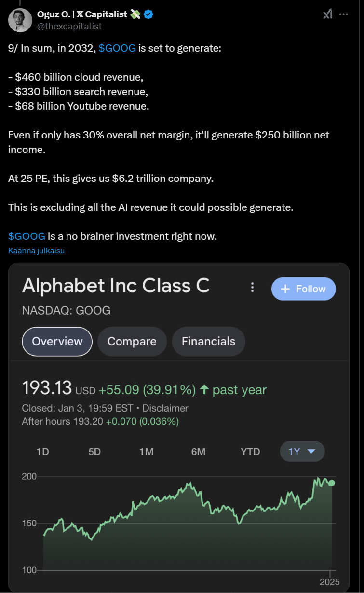
Task: Click the Disclaimer text link
Action: coord(164,408)
